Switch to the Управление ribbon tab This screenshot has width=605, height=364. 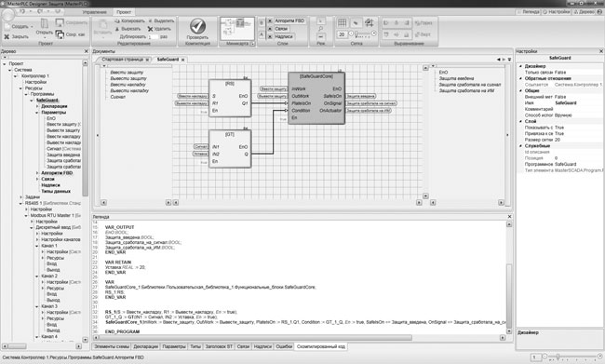point(95,12)
